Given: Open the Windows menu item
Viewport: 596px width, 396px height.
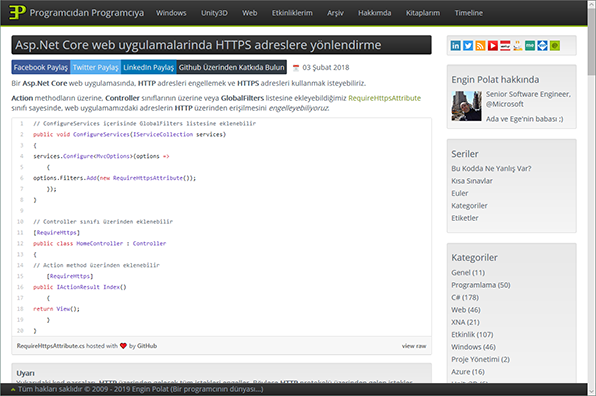Looking at the screenshot, I should click(x=171, y=13).
